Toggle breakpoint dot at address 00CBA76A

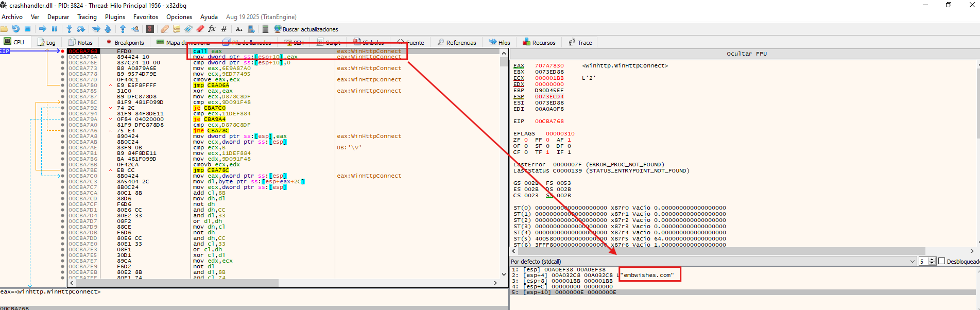pos(63,57)
